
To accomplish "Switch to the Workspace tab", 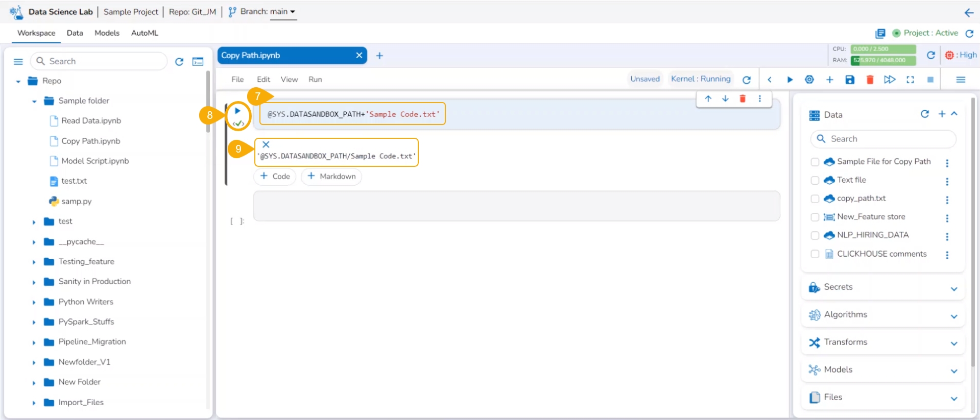I will 36,33.
